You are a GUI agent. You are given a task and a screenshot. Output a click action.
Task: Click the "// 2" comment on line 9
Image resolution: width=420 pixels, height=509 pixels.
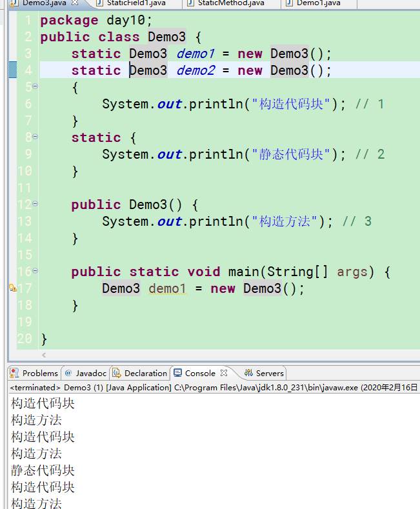point(370,155)
